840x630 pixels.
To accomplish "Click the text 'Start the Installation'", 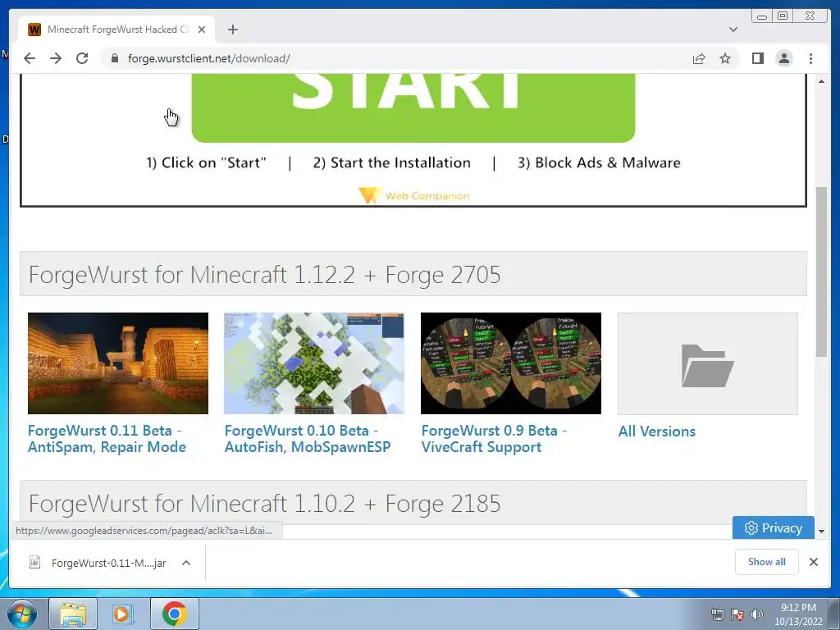I will tap(400, 163).
